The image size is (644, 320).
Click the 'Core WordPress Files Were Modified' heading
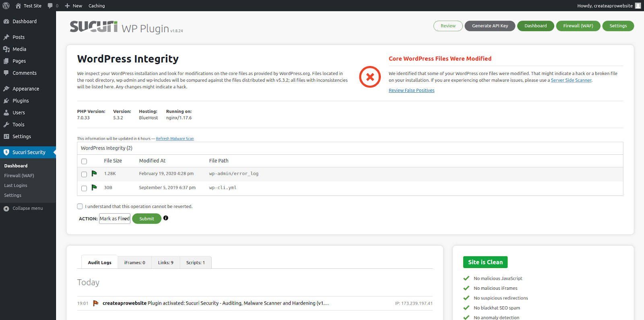tap(440, 58)
